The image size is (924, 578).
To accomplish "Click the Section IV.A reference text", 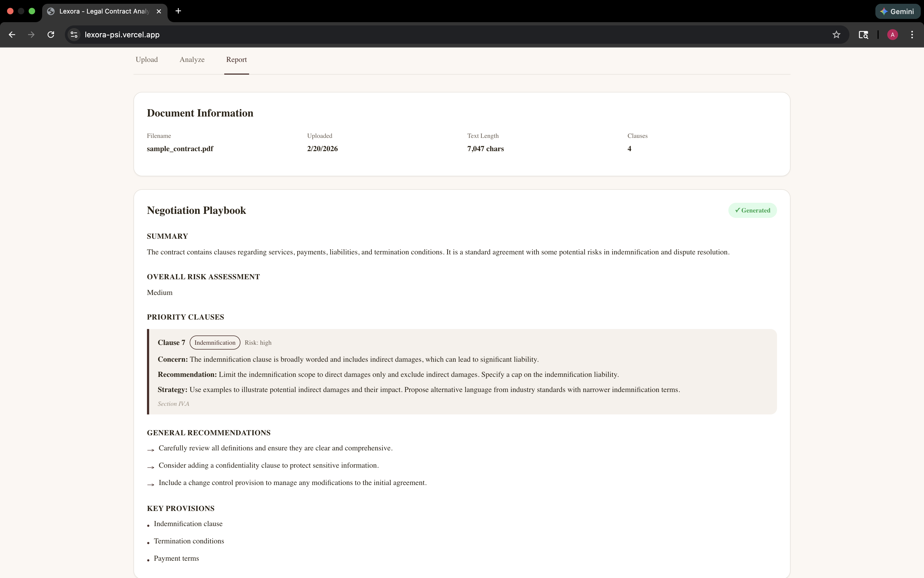I will [x=173, y=404].
